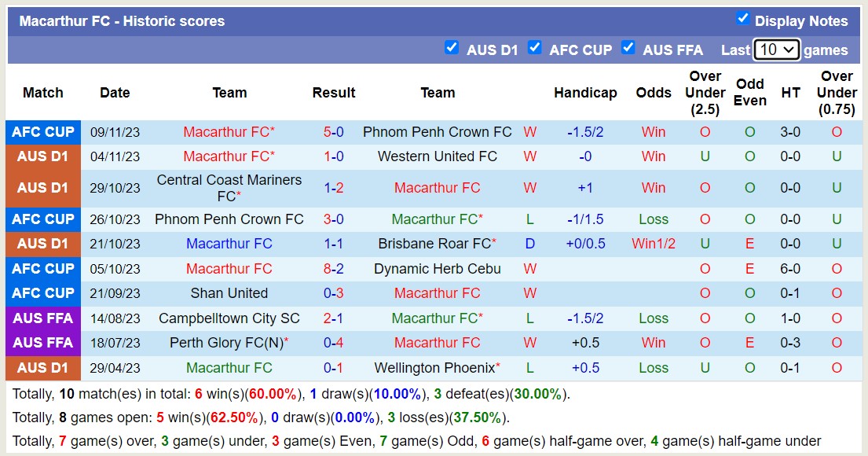Click the Date column header
The width and height of the screenshot is (868, 456).
click(115, 93)
